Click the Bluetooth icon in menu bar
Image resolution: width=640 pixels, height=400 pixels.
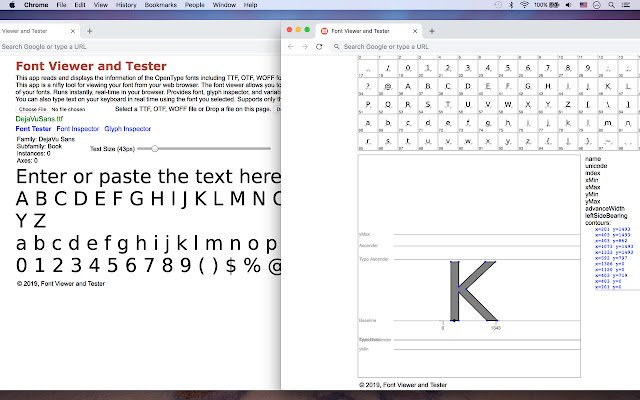[511, 5]
